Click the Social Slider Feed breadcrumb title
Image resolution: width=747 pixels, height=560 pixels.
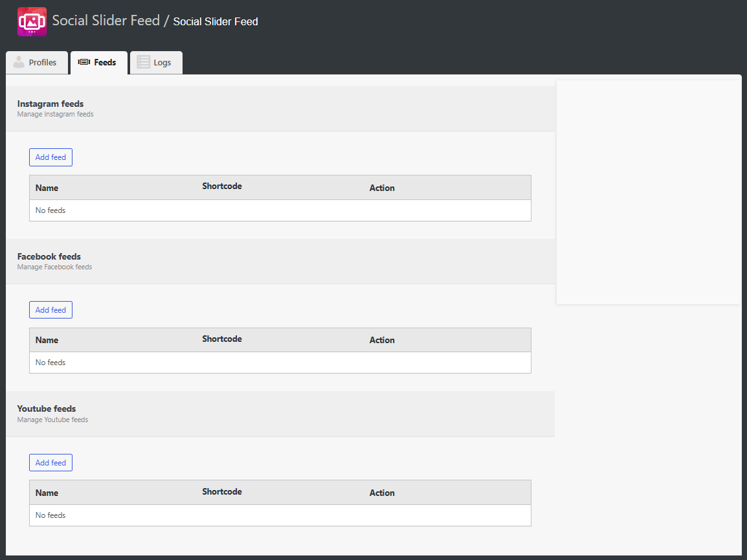[215, 21]
